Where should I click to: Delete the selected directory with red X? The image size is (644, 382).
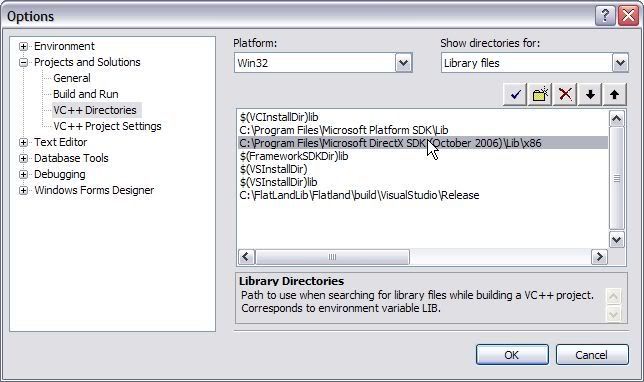565,95
